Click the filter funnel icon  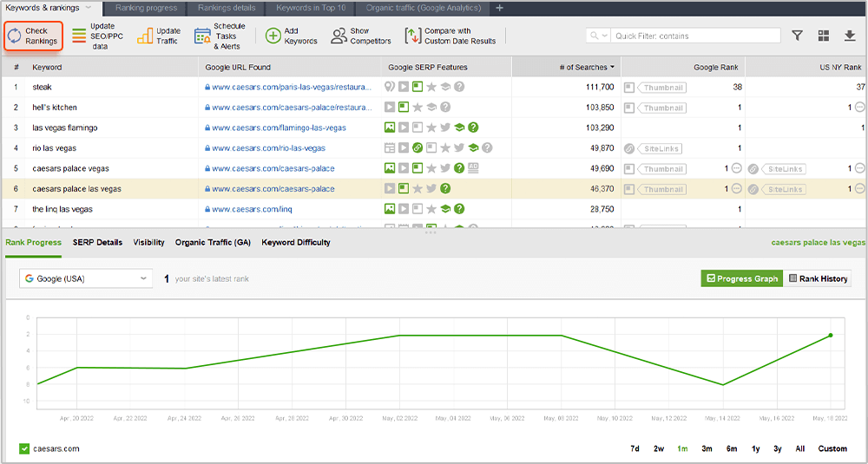(x=797, y=36)
